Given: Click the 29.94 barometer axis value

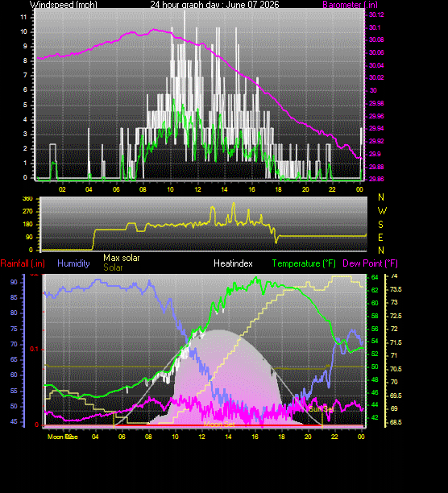Looking at the screenshot, I should (x=376, y=128).
